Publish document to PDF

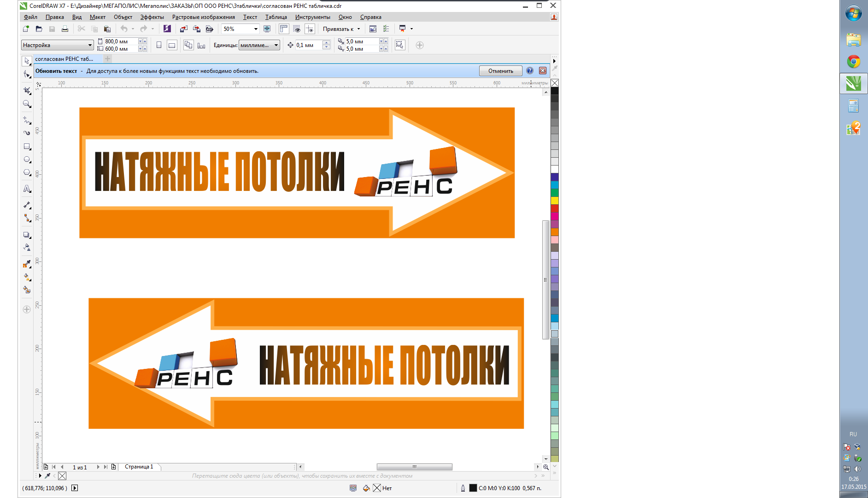[x=210, y=29]
